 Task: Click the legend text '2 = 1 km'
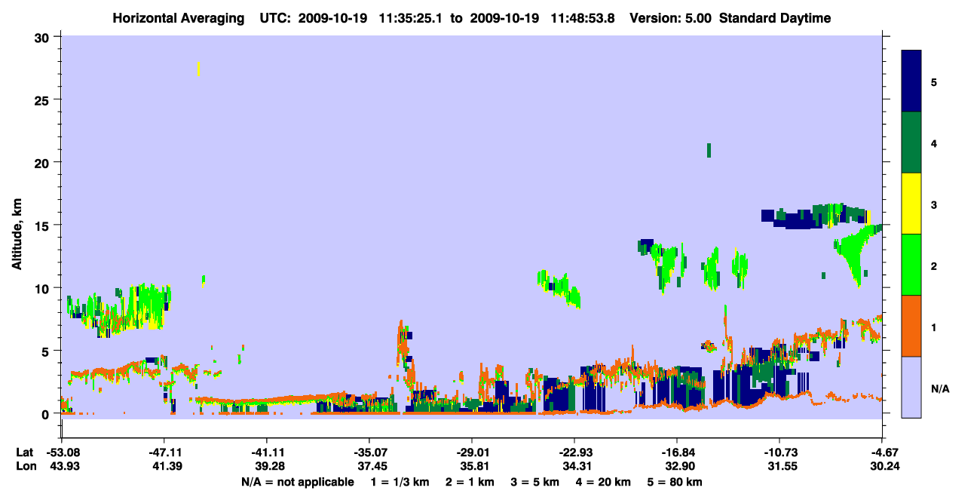[x=469, y=482]
